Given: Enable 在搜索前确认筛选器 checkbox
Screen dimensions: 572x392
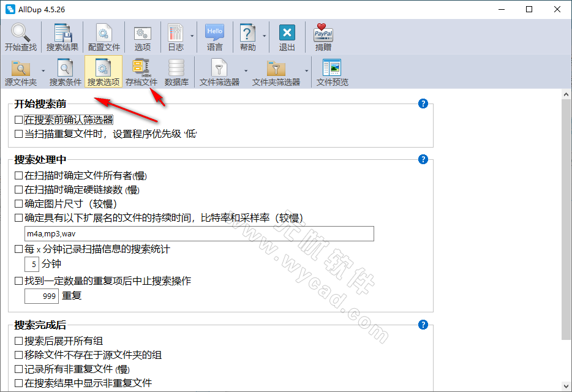Looking at the screenshot, I should pyautogui.click(x=19, y=119).
